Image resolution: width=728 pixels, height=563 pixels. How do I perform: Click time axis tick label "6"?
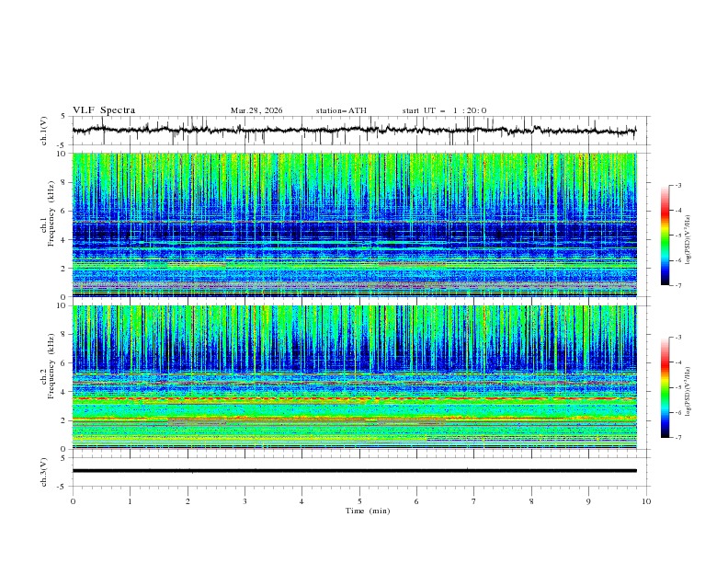tap(416, 501)
